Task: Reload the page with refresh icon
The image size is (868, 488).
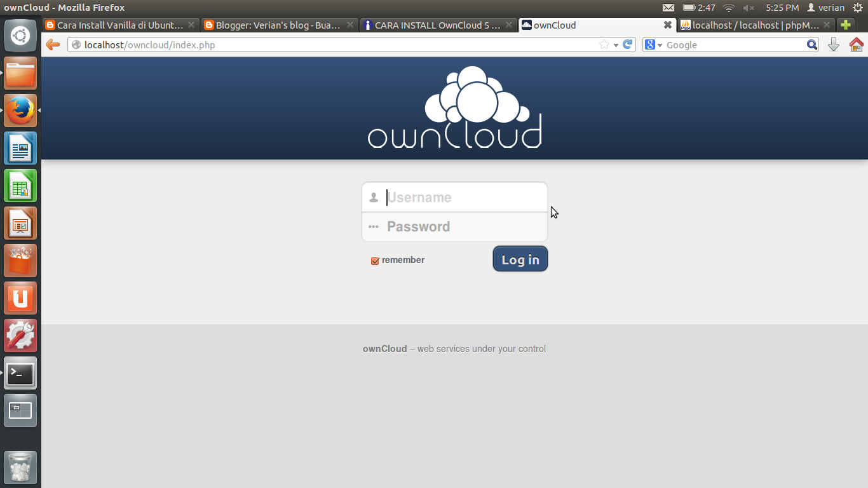Action: click(628, 44)
